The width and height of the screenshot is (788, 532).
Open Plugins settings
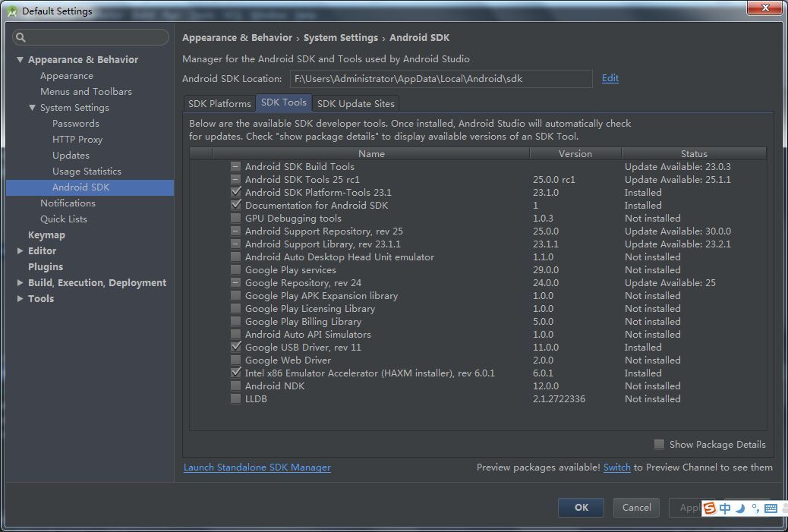pos(46,266)
